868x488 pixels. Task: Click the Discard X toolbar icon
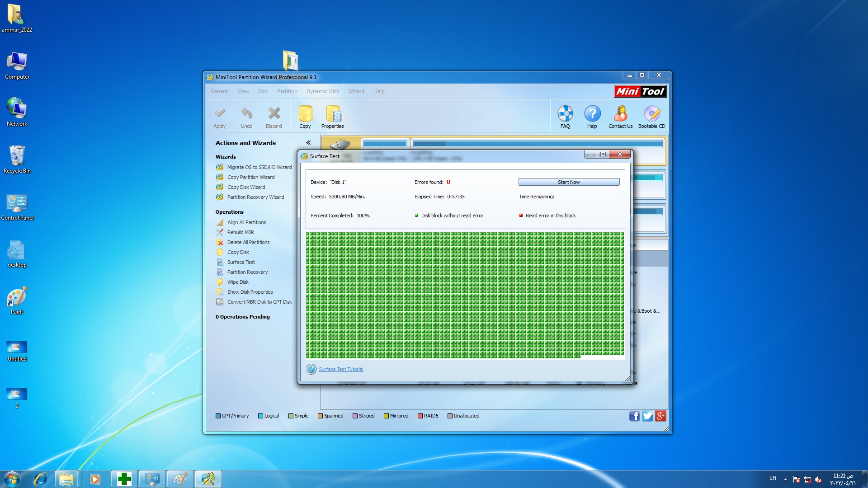[274, 117]
